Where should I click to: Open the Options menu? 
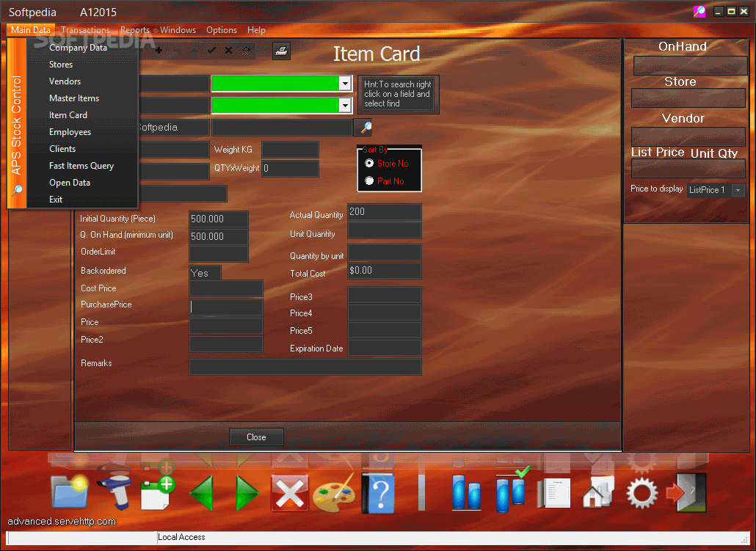click(x=222, y=30)
